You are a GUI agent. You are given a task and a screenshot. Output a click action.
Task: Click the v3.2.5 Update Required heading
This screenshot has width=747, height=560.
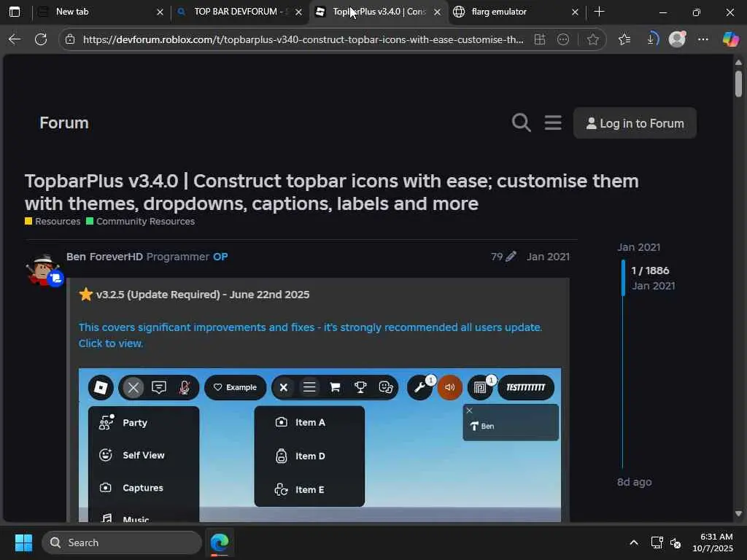203,295
